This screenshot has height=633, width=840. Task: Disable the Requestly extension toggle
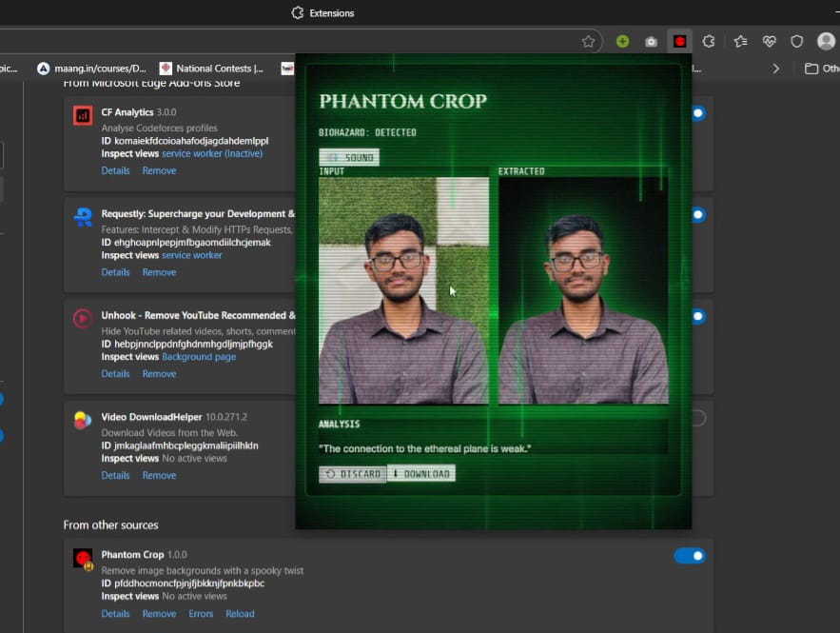698,215
